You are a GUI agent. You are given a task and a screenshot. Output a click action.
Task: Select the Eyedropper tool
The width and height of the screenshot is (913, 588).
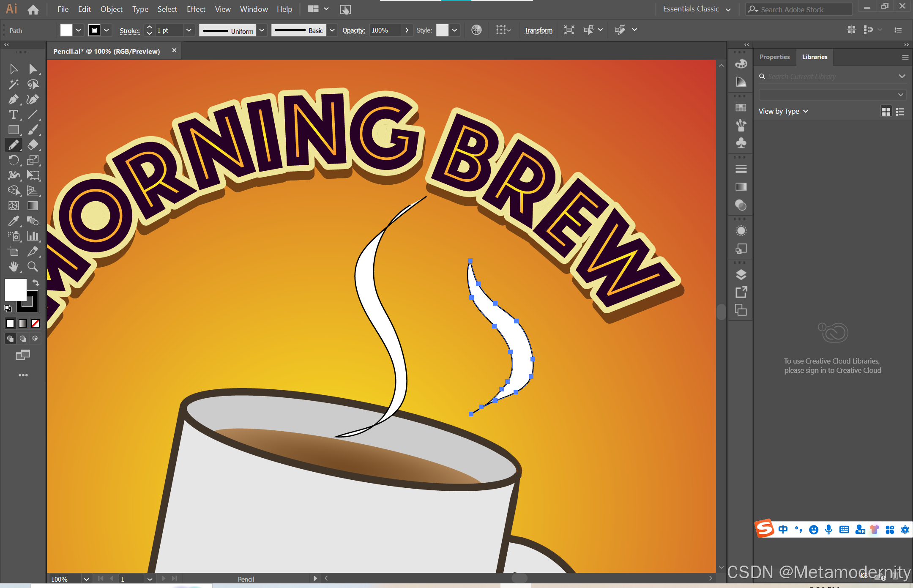pyautogui.click(x=13, y=221)
